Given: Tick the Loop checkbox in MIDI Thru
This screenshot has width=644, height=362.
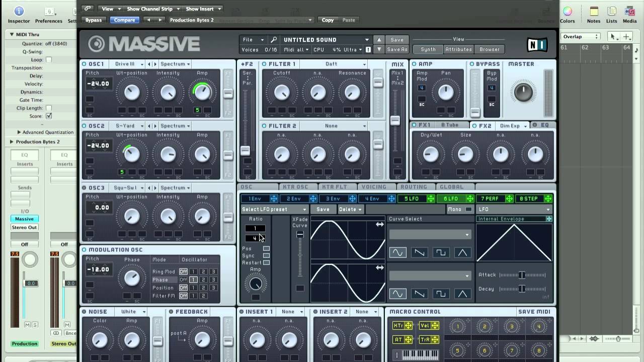Looking at the screenshot, I should [49, 60].
